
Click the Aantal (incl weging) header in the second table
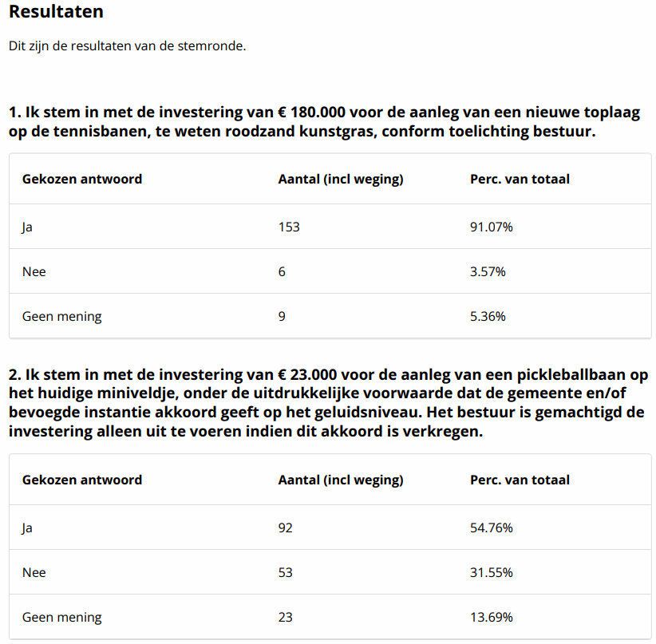pos(341,480)
